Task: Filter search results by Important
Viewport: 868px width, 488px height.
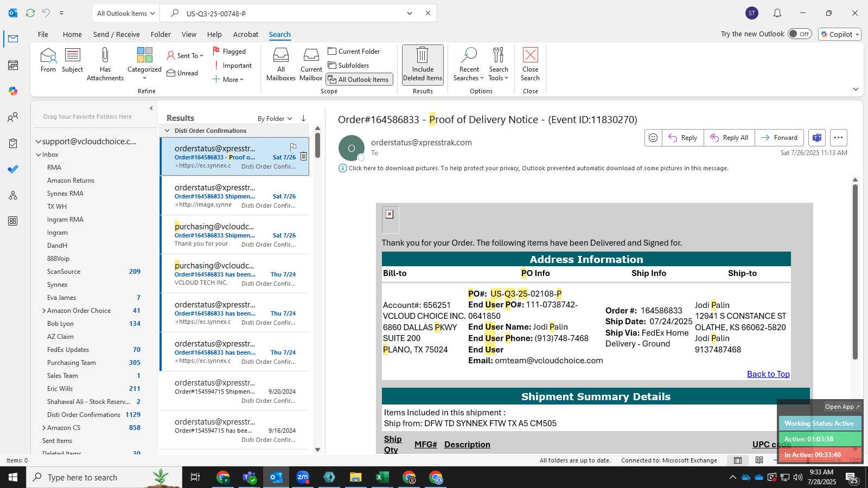Action: point(232,66)
